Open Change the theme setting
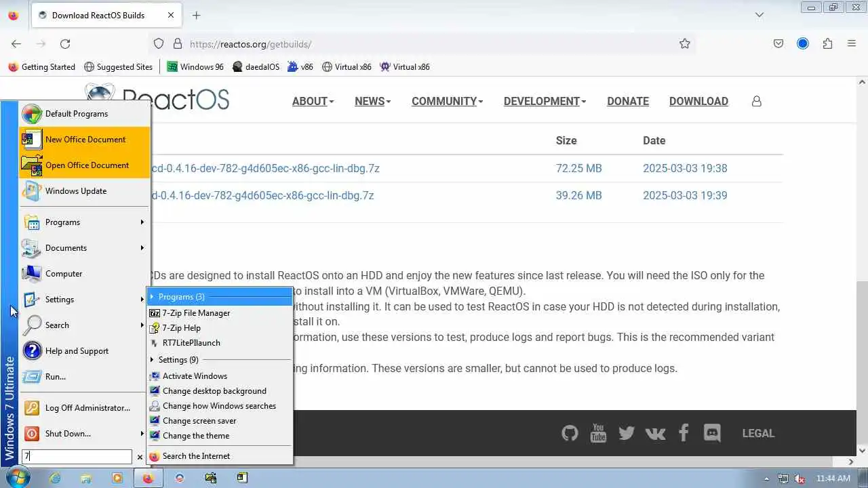Image resolution: width=868 pixels, height=488 pixels. (220, 436)
